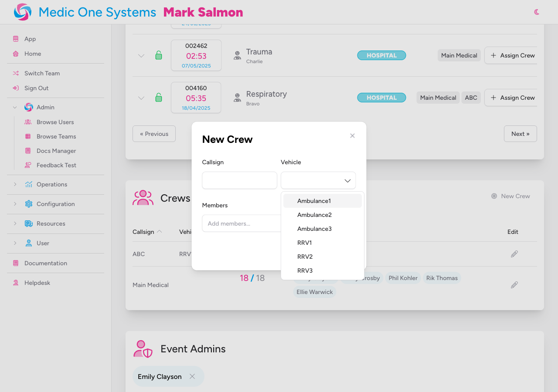Collapse the Admin section in the sidebar
558x392 pixels.
(14, 107)
